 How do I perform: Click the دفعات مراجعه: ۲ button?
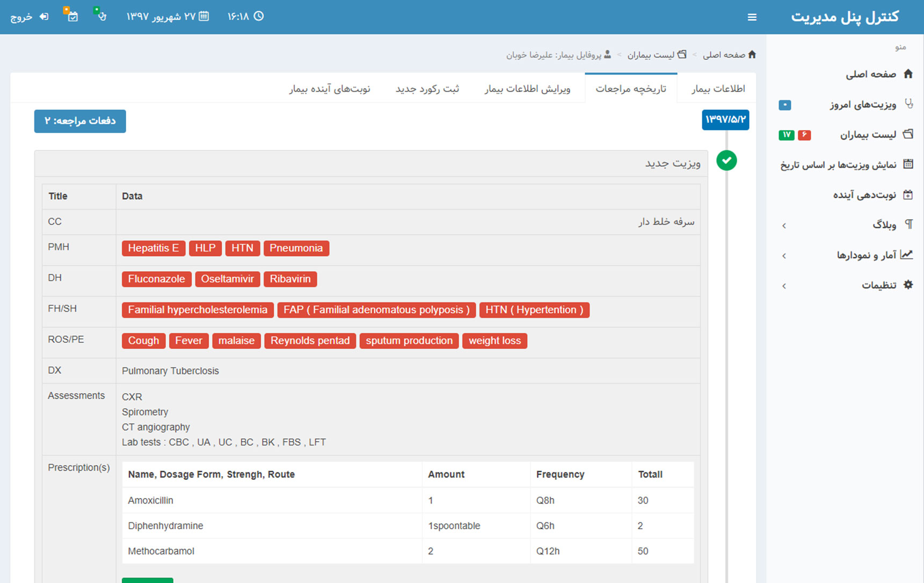[80, 121]
